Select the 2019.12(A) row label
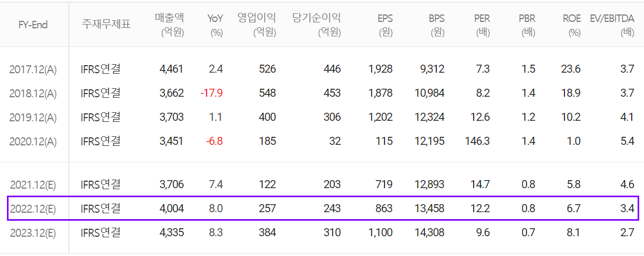This screenshot has height=256, width=644. tap(33, 118)
